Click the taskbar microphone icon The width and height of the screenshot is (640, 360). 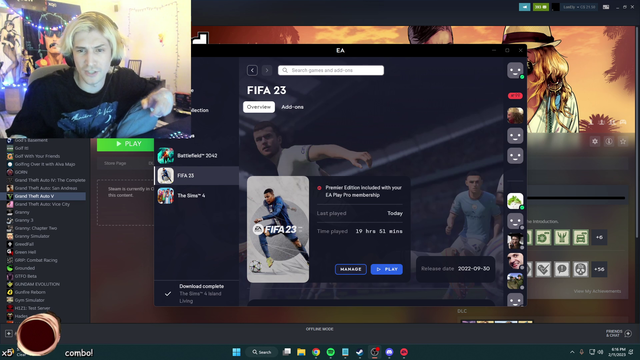tap(582, 352)
